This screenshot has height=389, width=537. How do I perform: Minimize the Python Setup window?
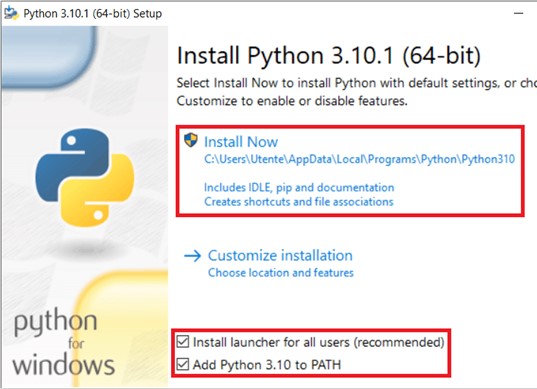[x=519, y=13]
